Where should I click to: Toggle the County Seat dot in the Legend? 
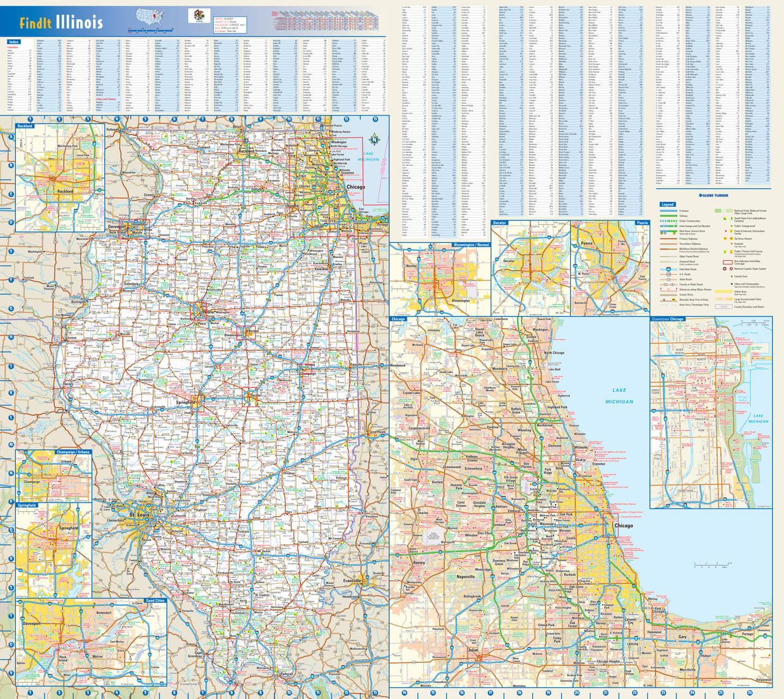(732, 276)
